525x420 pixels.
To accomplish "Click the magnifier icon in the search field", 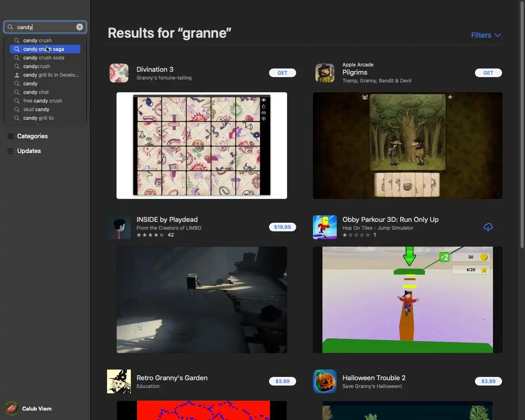I will [x=11, y=27].
